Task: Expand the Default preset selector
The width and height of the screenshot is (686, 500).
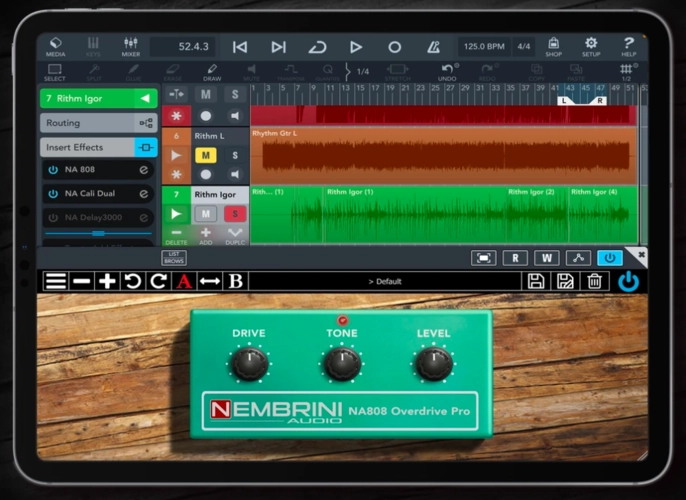Action: tap(385, 281)
